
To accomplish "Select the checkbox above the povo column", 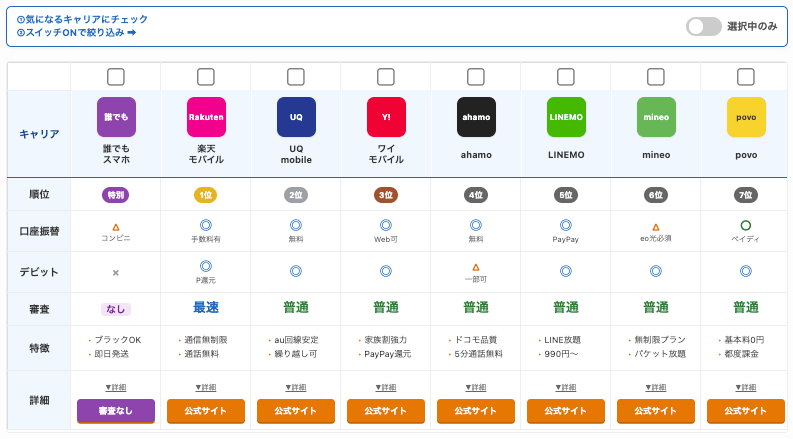I will point(746,77).
